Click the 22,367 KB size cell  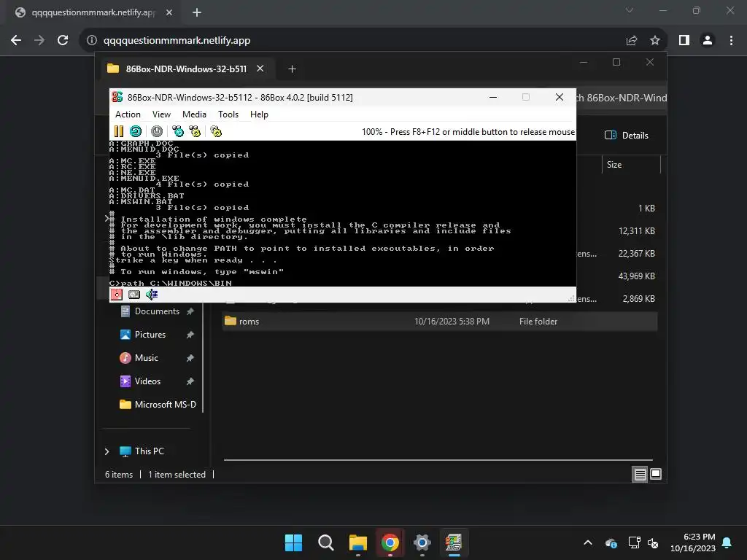(x=636, y=254)
